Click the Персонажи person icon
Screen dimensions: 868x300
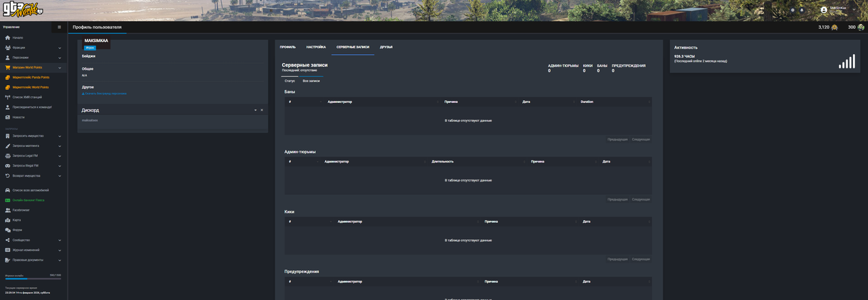tap(7, 58)
